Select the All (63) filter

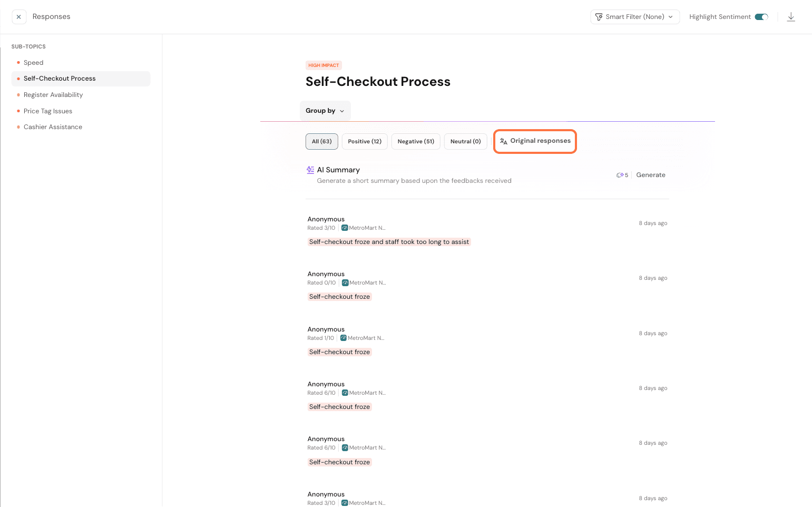coord(321,141)
